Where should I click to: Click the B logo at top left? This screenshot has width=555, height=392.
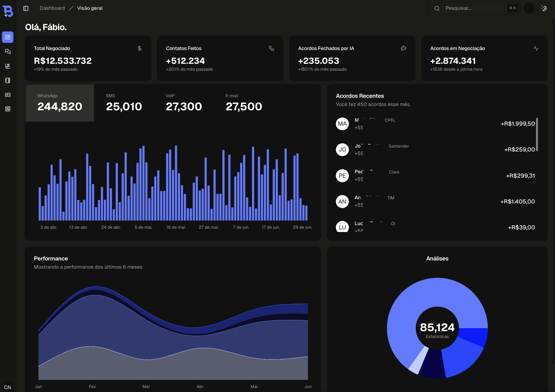(8, 11)
